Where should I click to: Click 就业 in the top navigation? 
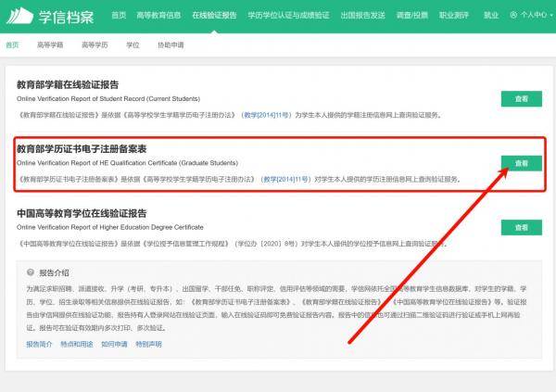coord(491,16)
